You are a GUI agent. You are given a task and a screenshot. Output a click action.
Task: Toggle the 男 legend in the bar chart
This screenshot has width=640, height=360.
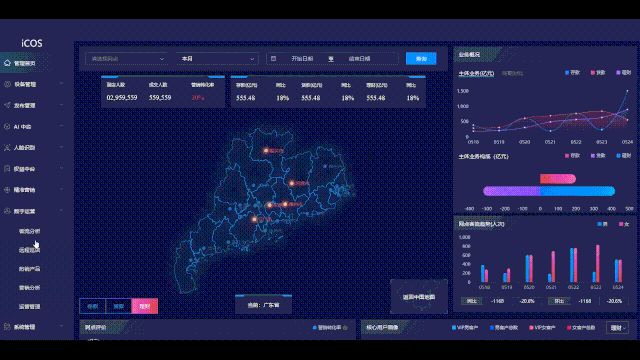tap(602, 224)
